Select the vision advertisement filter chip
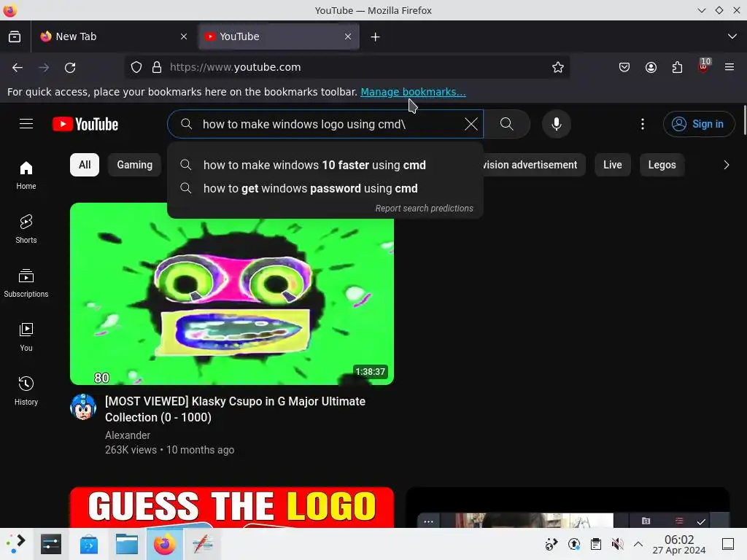Image resolution: width=747 pixels, height=560 pixels. pos(533,165)
